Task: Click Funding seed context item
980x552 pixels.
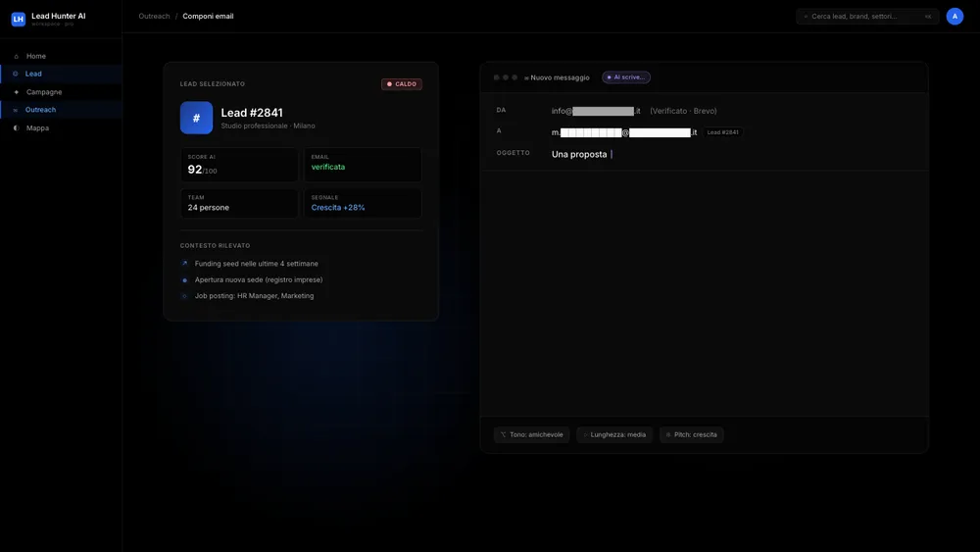Action: pyautogui.click(x=256, y=264)
